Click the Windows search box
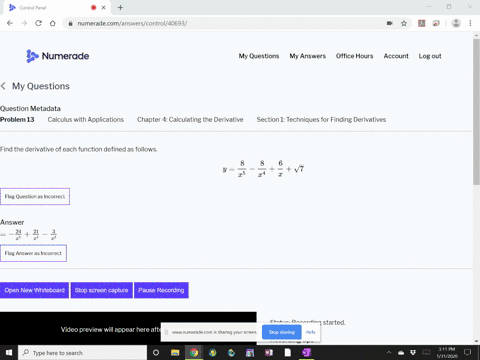The width and height of the screenshot is (480, 360). (x=82, y=353)
